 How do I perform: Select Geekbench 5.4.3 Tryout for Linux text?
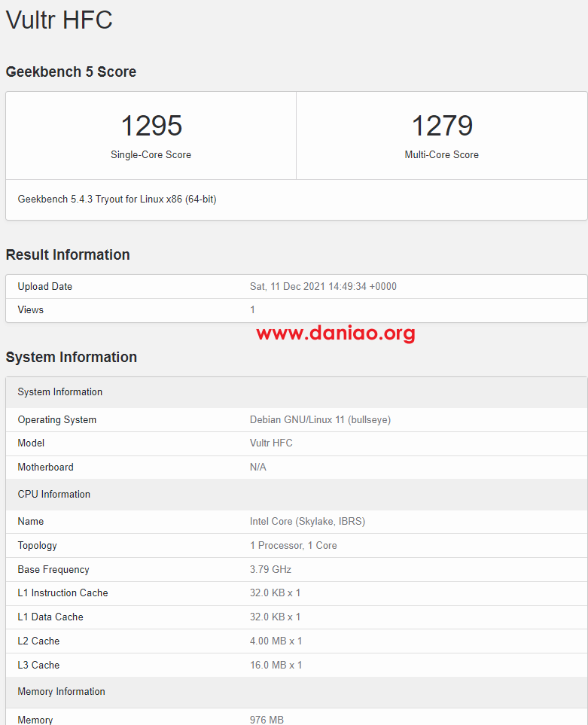(x=117, y=200)
